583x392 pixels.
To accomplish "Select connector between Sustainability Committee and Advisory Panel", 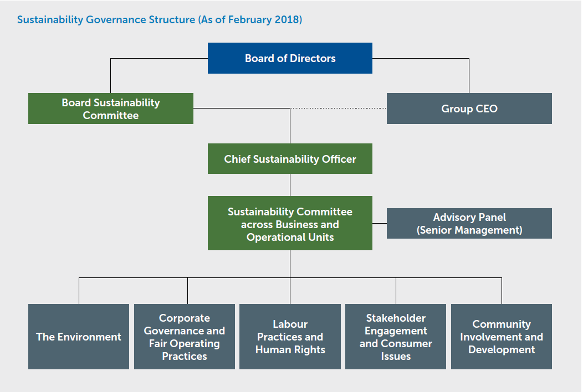I will point(380,224).
